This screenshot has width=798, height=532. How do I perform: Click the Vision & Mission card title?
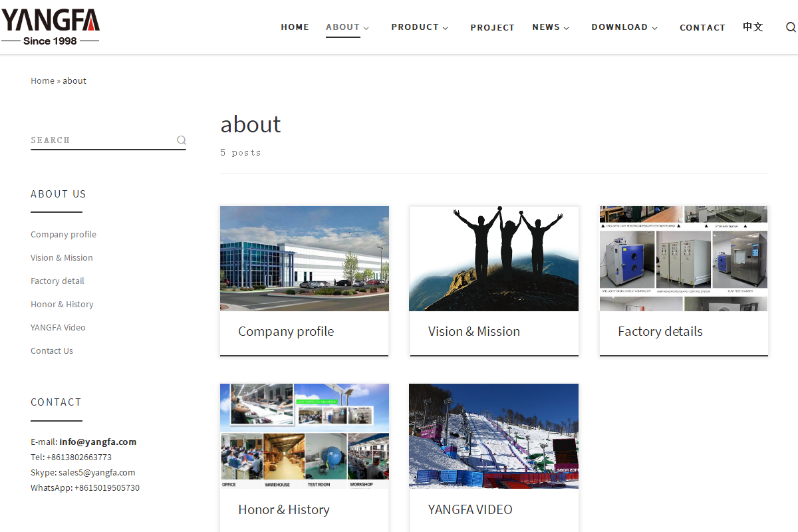tap(474, 331)
